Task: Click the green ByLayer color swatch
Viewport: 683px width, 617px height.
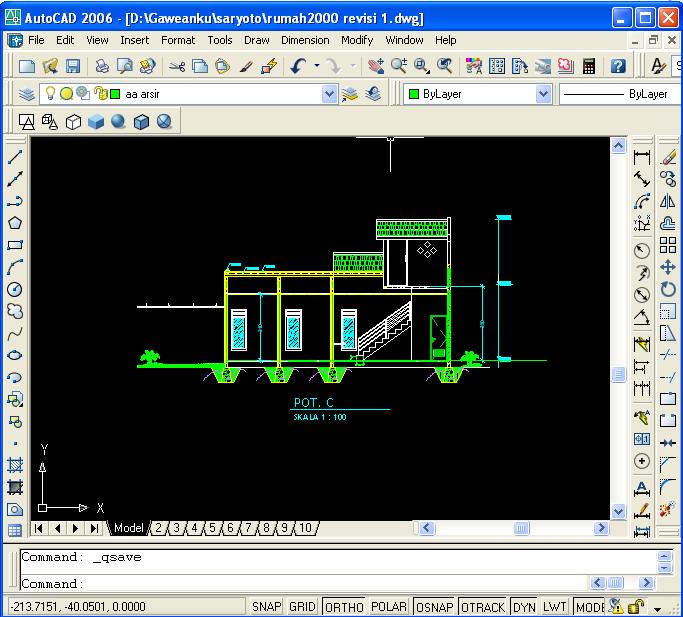Action: click(x=414, y=94)
